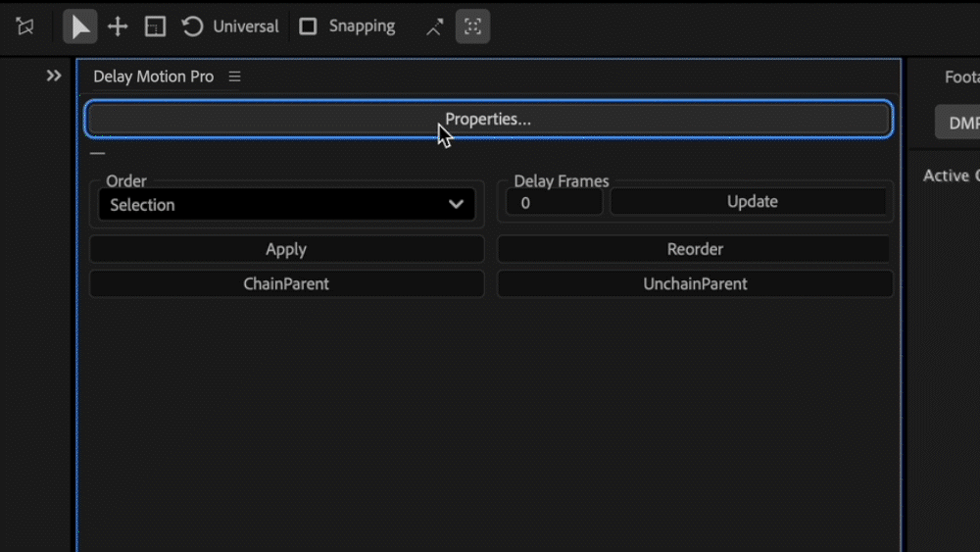Image resolution: width=980 pixels, height=552 pixels.
Task: Open the Order dropdown set to Selection
Action: coord(274,205)
